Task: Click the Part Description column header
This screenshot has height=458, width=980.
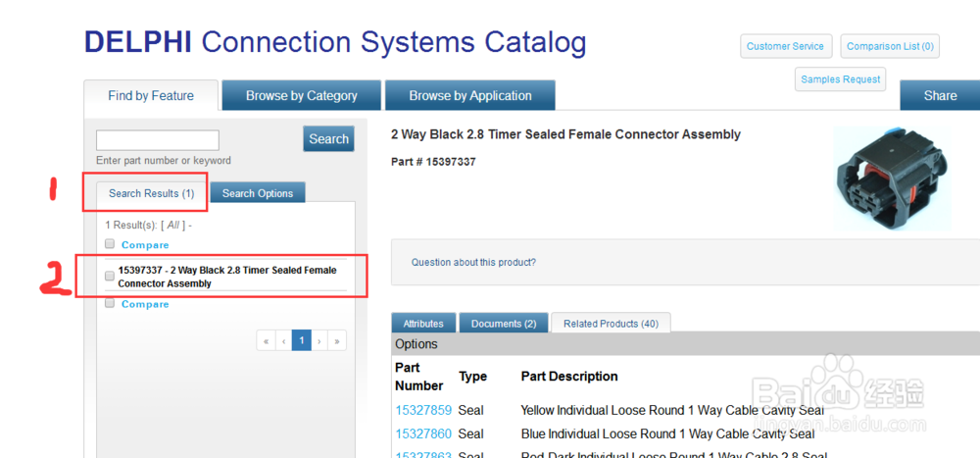Action: (568, 376)
